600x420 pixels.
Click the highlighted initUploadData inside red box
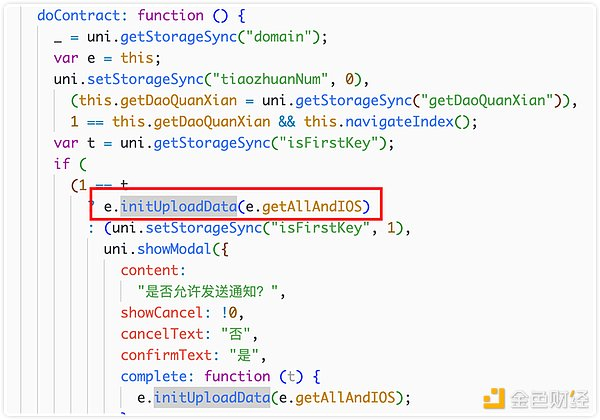pyautogui.click(x=179, y=207)
